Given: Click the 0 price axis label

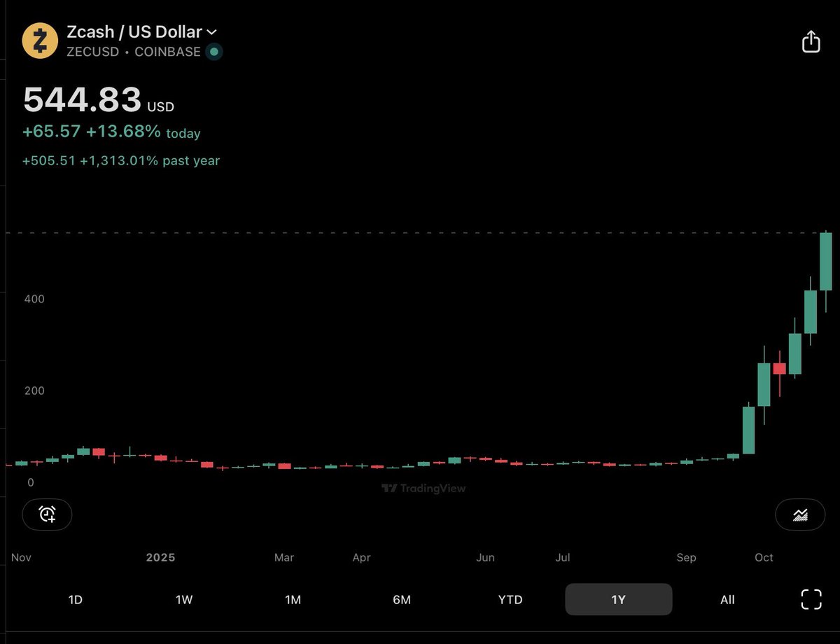Looking at the screenshot, I should [x=31, y=483].
